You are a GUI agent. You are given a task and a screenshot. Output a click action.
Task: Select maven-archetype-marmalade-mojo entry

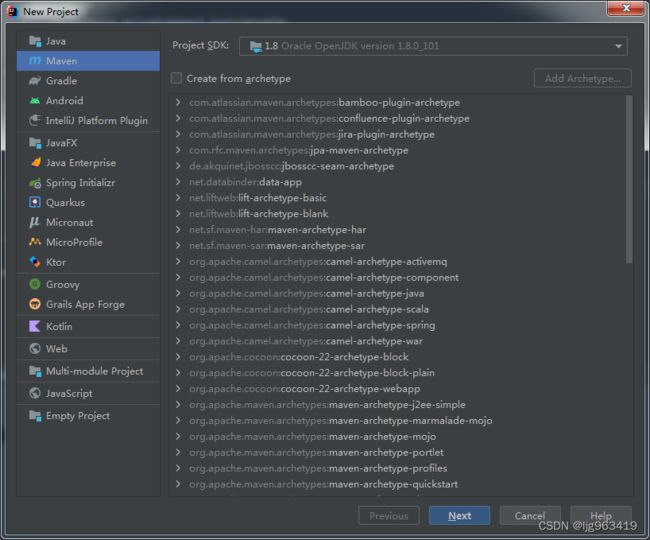(x=340, y=420)
